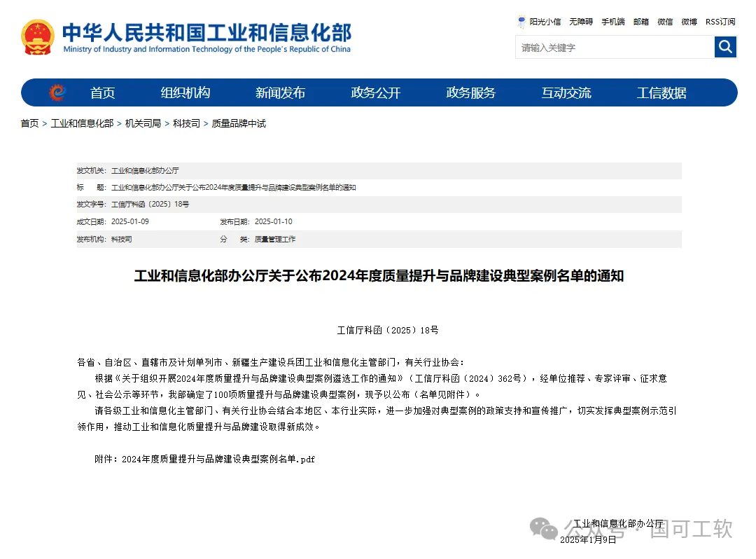Click the 阳光小信 top link

click(x=545, y=22)
